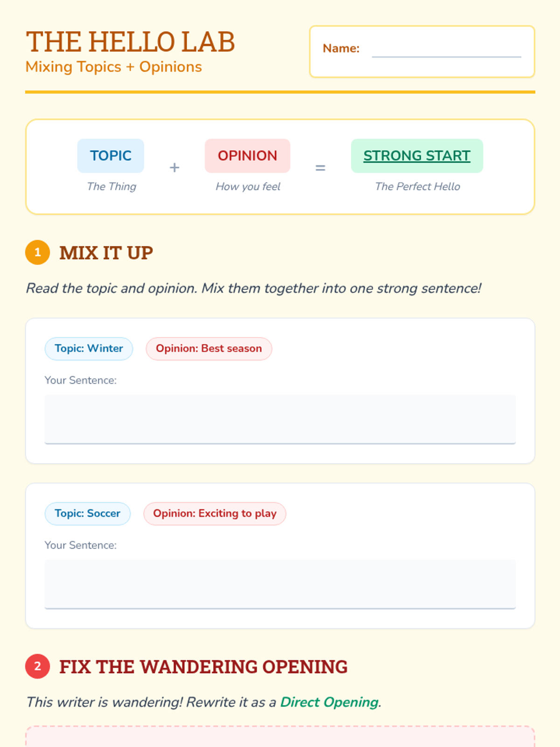Select the 'Topic: Soccer' tag
The height and width of the screenshot is (747, 560).
pos(87,514)
